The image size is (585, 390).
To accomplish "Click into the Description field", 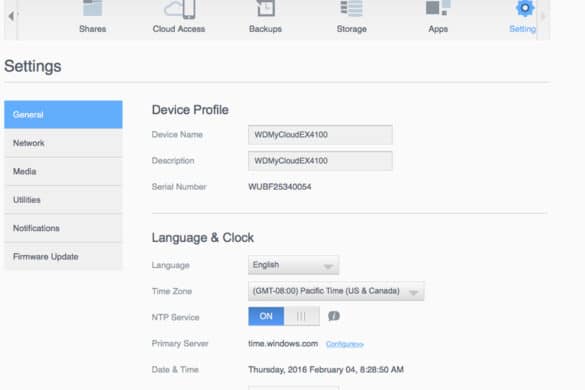I will coord(320,161).
